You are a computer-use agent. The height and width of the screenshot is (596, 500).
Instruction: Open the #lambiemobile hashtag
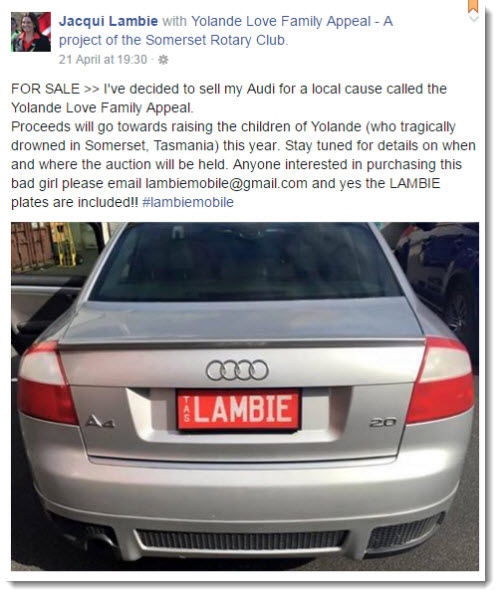188,202
